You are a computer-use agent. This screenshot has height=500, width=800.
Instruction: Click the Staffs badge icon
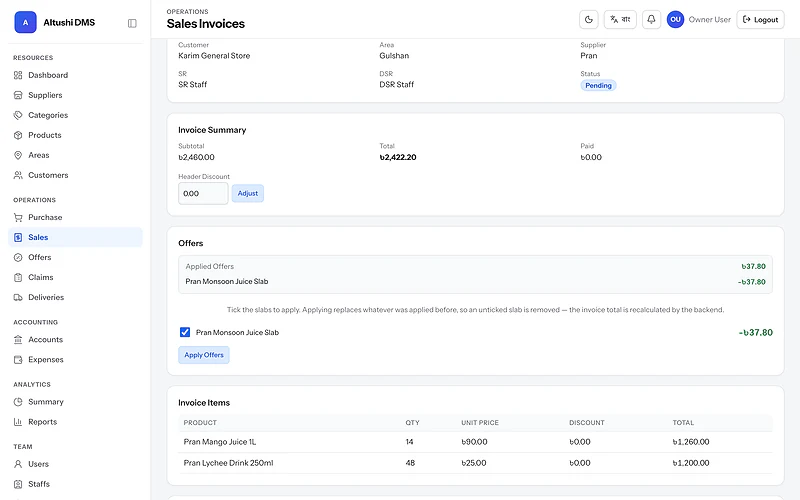pyautogui.click(x=18, y=484)
